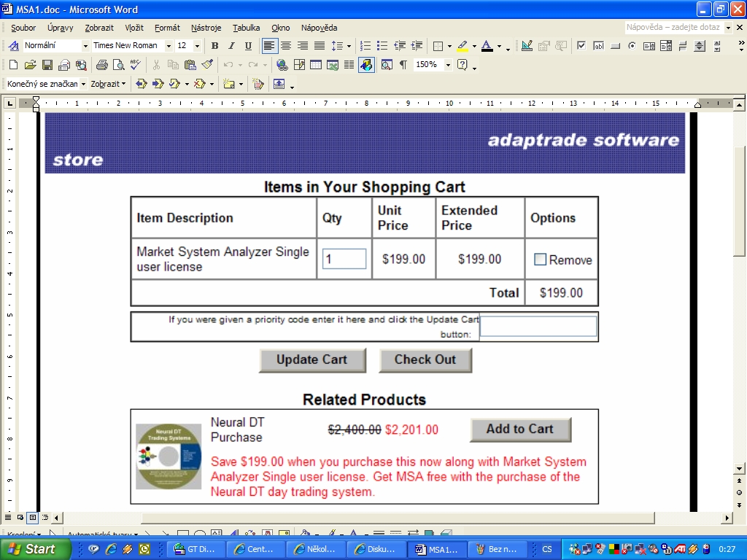Switch to the Disku... taskbar window
The height and width of the screenshot is (560, 747).
[x=376, y=549]
